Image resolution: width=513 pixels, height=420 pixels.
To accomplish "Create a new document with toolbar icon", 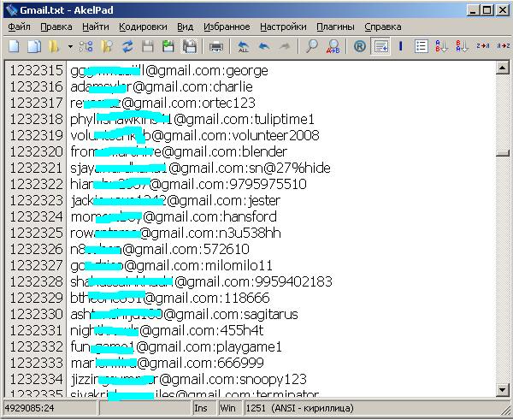I will tap(15, 46).
